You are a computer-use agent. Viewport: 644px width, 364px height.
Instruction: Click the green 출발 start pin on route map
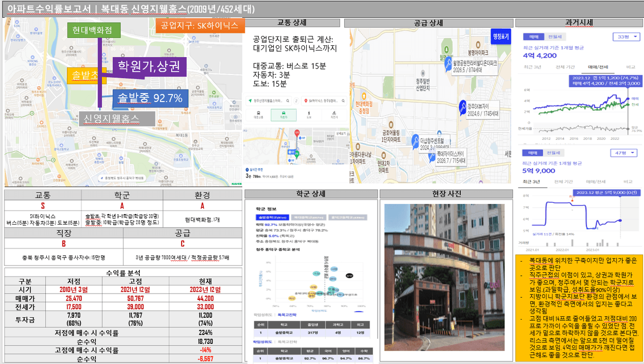(296, 154)
